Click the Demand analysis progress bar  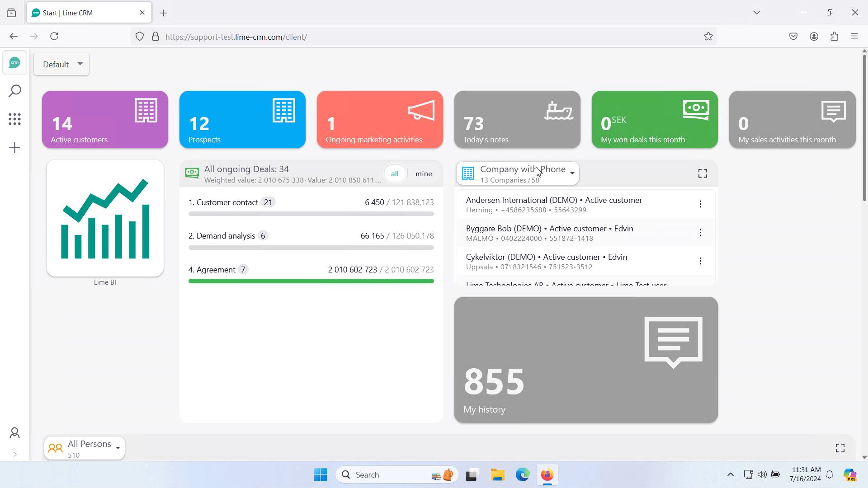click(311, 248)
